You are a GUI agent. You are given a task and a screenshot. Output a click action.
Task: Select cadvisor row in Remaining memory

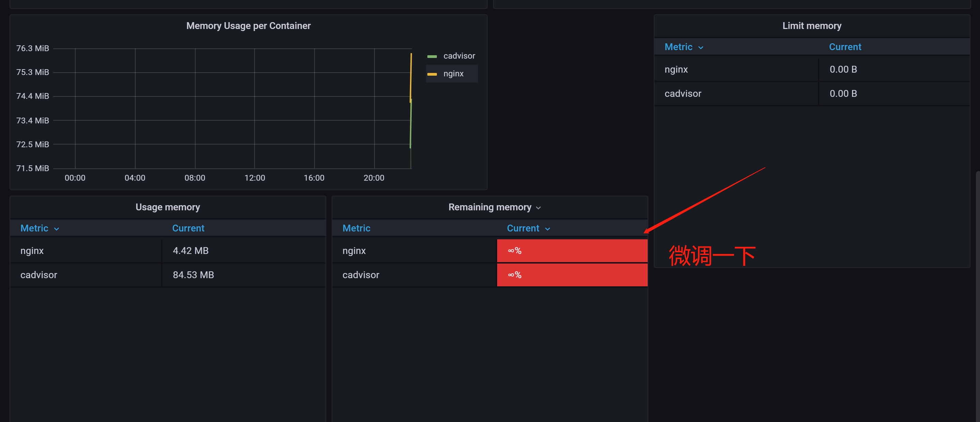pos(490,275)
